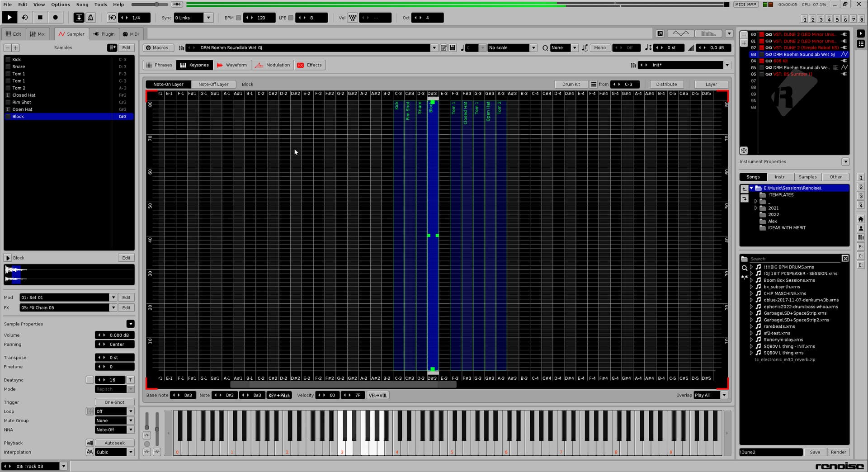Viewport: 868px width, 472px height.
Task: Toggle VEL→VOL mapping button
Action: click(377, 395)
